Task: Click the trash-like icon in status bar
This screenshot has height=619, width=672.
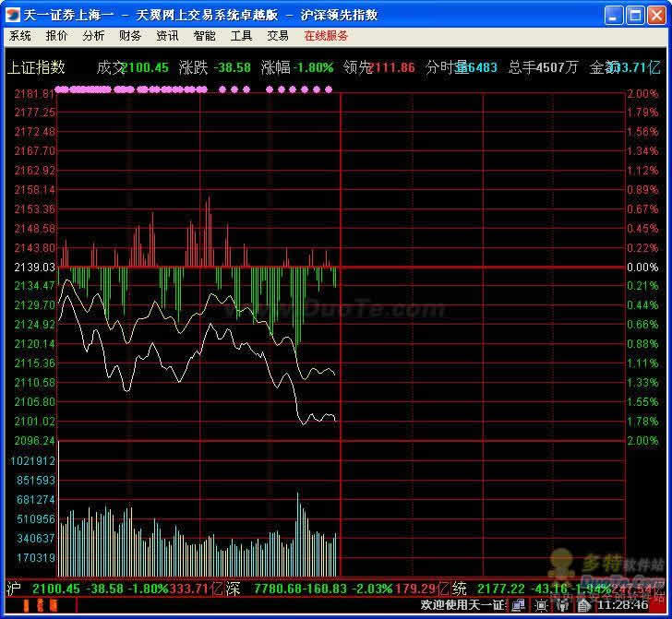Action: tap(562, 605)
